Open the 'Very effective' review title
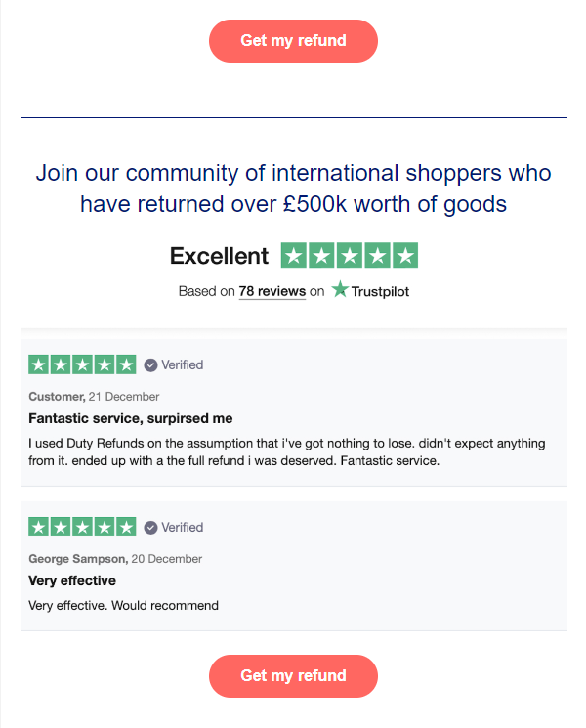This screenshot has height=728, width=586. [x=73, y=581]
